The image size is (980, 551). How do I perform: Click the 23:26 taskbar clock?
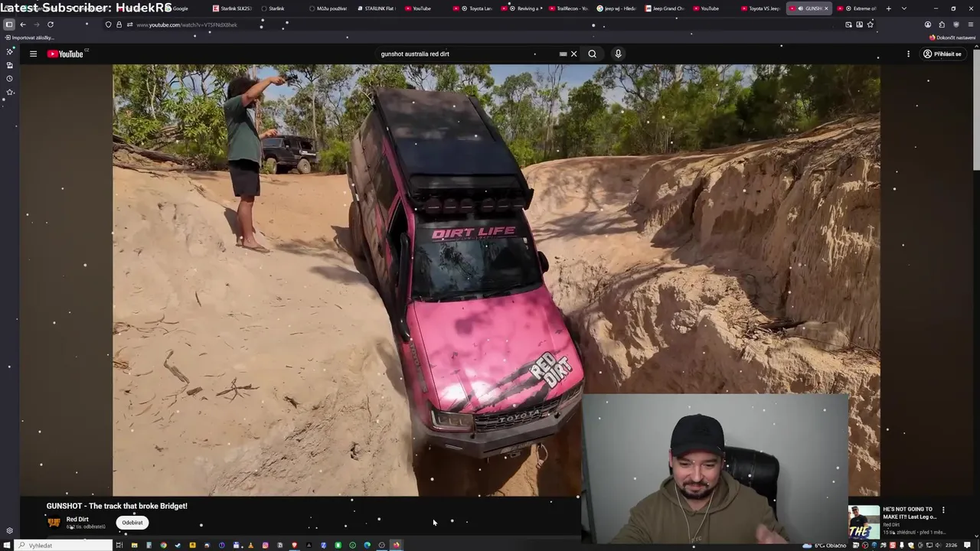point(951,546)
